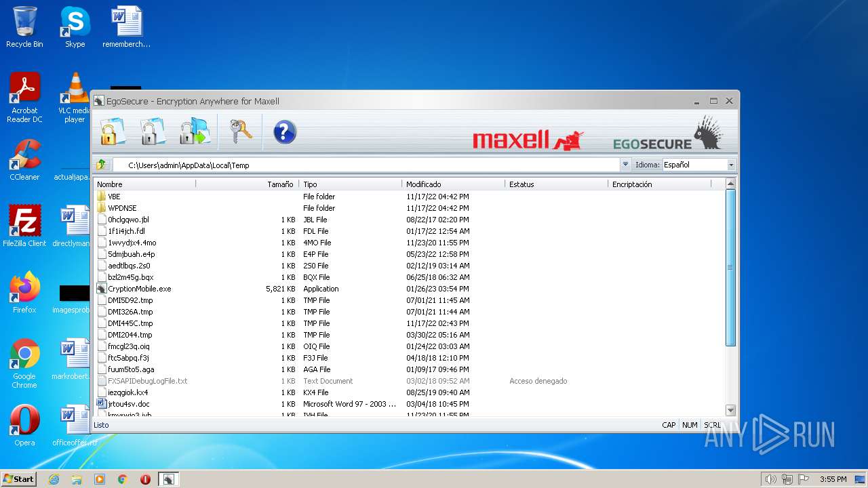Open the blue question mark help
Viewport: 868px width, 488px height.
[285, 131]
